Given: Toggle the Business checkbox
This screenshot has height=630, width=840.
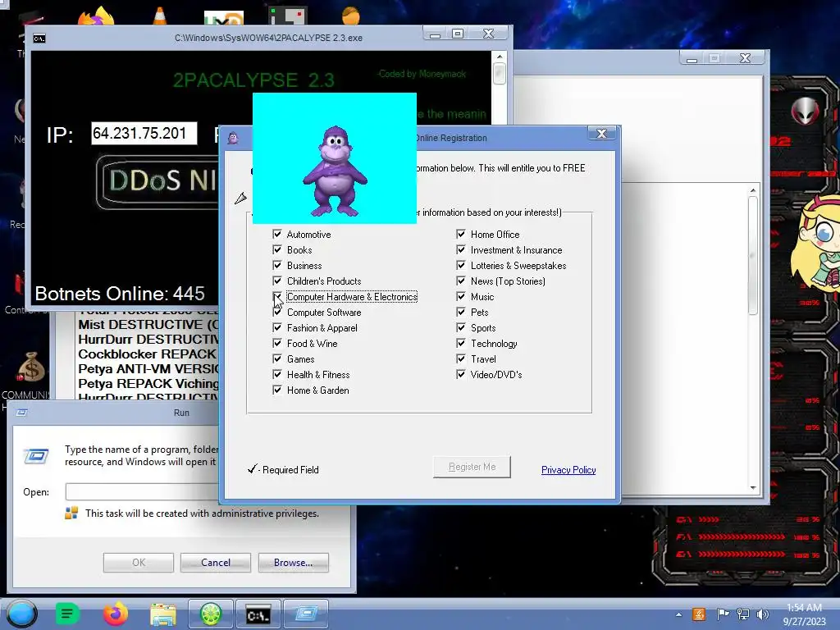Looking at the screenshot, I should pos(277,265).
